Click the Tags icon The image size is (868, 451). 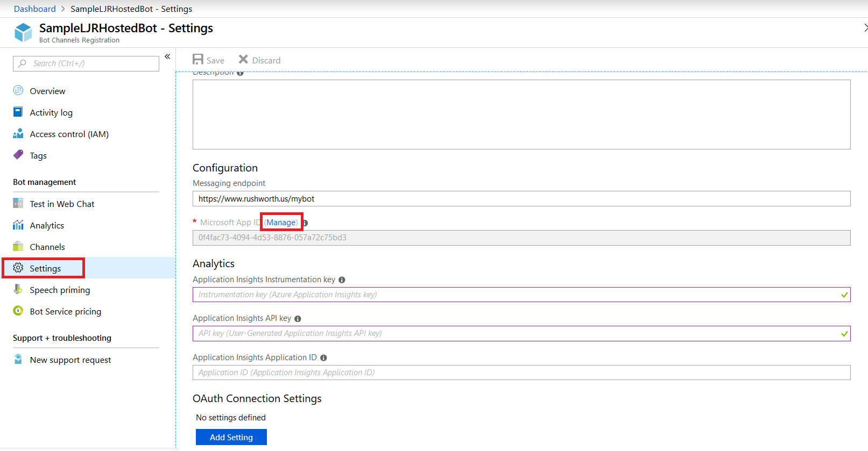tap(18, 155)
